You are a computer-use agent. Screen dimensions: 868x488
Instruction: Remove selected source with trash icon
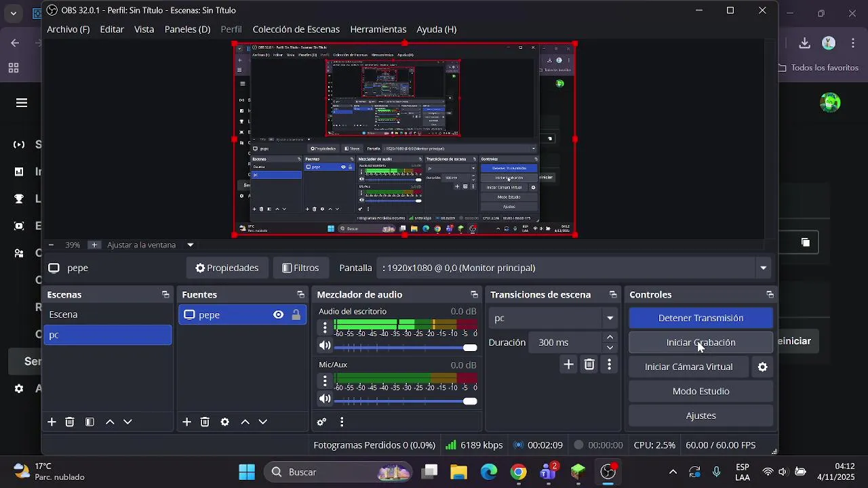205,422
